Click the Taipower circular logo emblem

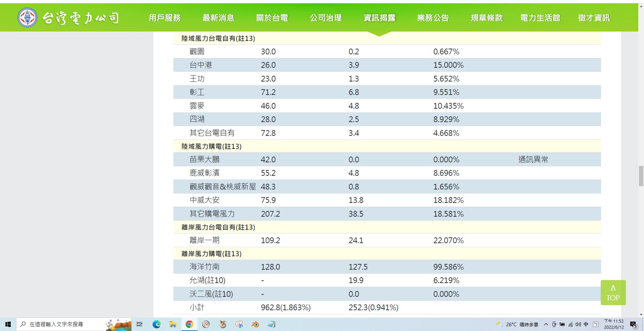[28, 17]
